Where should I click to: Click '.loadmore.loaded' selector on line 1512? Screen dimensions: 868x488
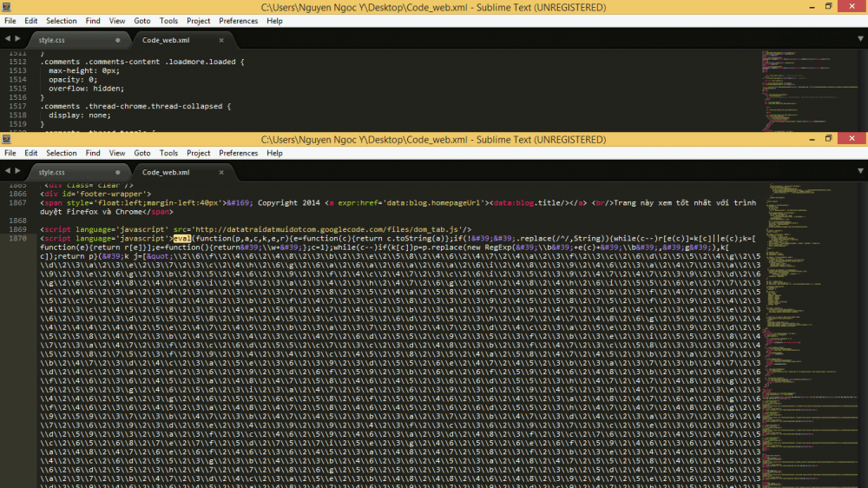point(202,62)
